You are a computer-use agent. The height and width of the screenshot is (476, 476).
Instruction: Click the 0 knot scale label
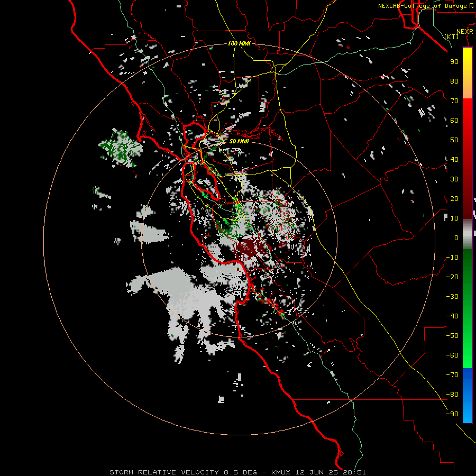click(456, 237)
